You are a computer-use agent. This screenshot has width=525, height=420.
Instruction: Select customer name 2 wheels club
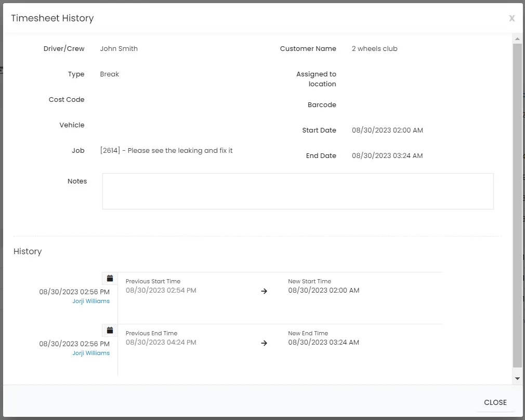tap(374, 48)
